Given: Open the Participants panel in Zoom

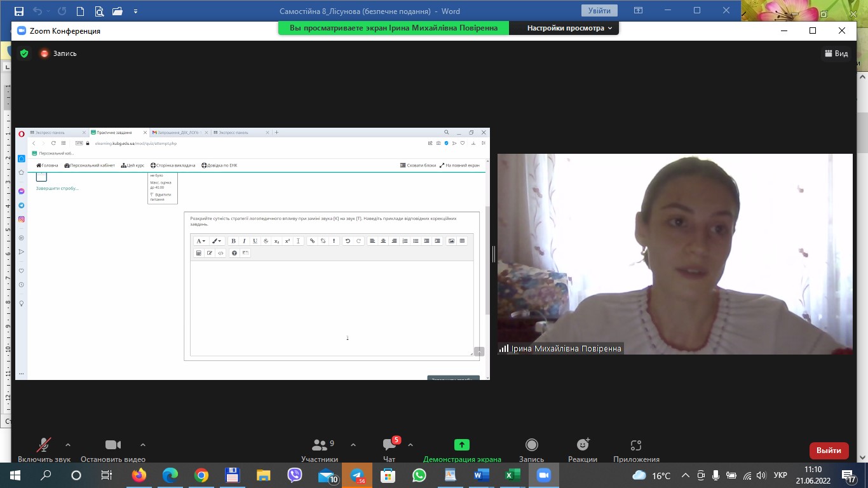Looking at the screenshot, I should point(319,449).
